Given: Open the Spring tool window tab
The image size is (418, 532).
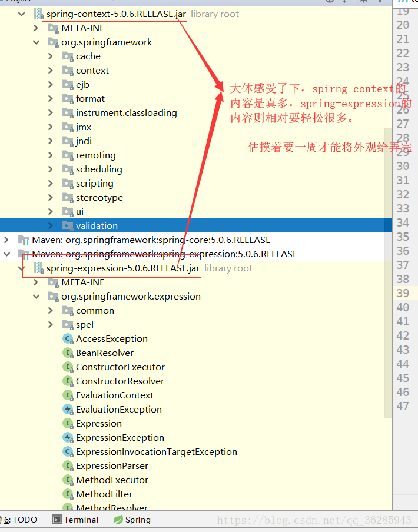Looking at the screenshot, I should click(x=132, y=520).
